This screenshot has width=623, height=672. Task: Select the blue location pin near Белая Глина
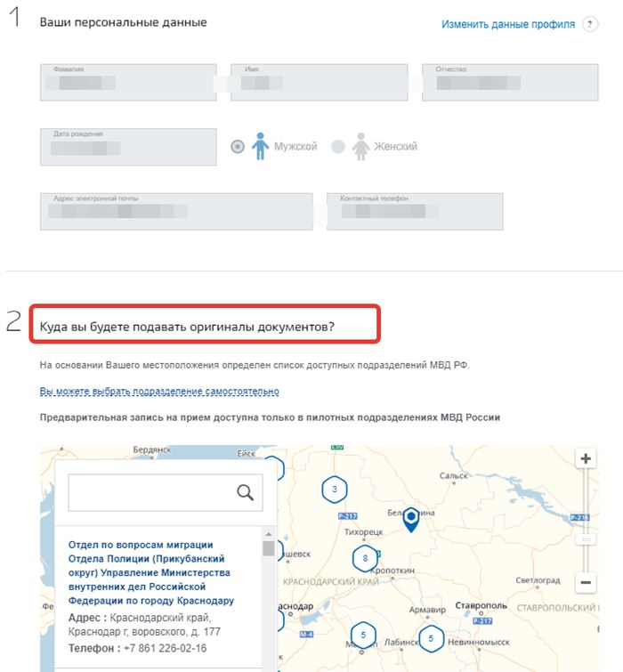[411, 520]
